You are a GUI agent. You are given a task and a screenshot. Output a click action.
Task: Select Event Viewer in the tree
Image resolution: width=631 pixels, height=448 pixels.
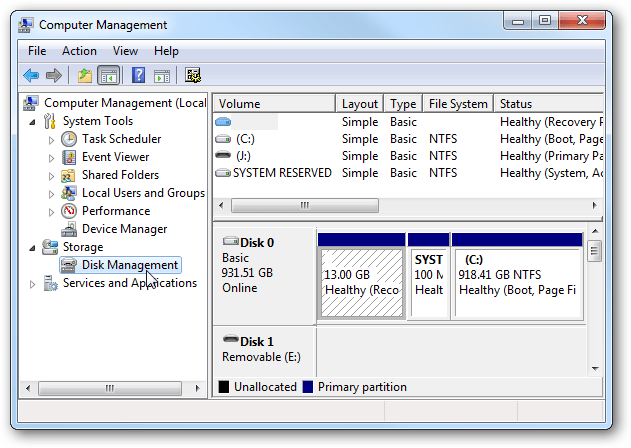pos(115,157)
